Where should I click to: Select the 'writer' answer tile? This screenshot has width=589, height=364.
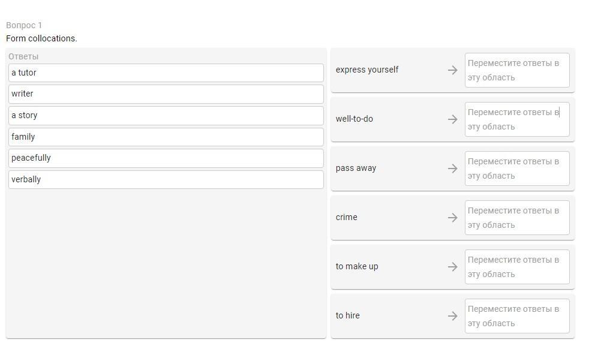(166, 94)
